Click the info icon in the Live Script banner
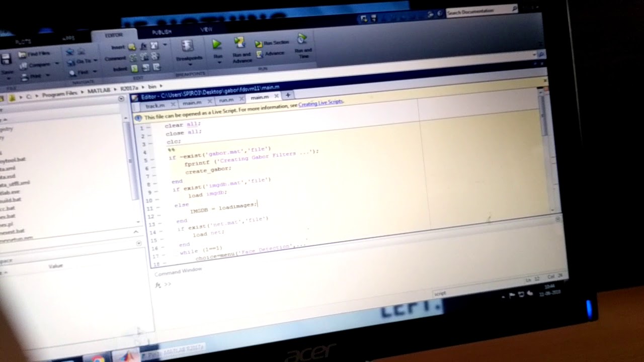The width and height of the screenshot is (644, 362). pos(138,118)
